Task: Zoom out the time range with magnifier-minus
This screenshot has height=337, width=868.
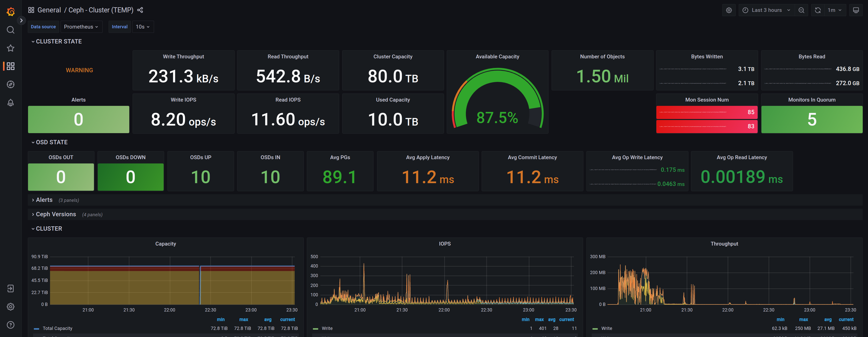Action: tap(802, 10)
